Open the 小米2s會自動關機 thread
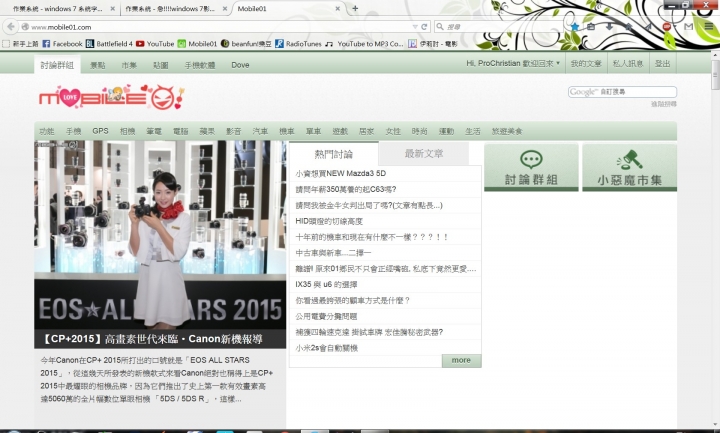720x433 pixels. [326, 348]
